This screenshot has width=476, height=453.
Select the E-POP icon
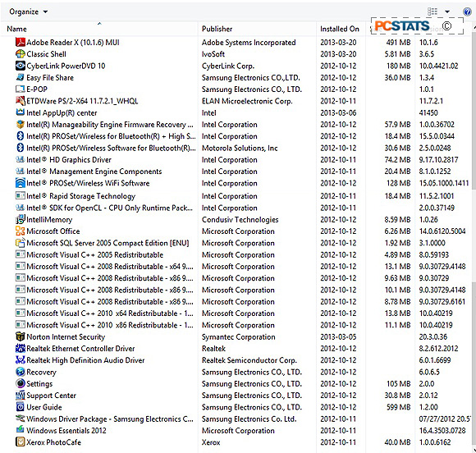pos(20,89)
